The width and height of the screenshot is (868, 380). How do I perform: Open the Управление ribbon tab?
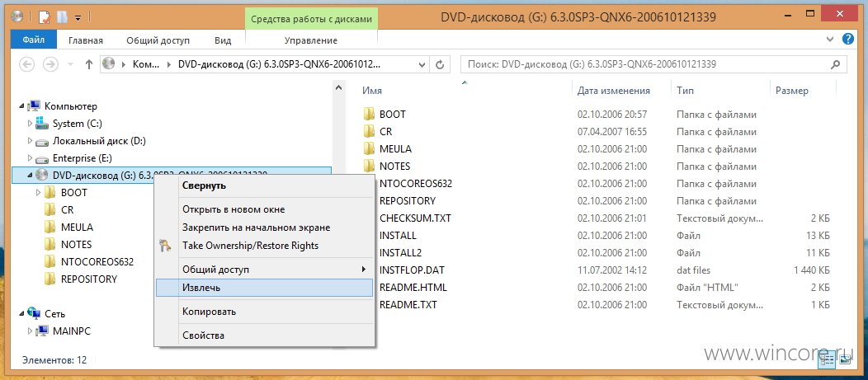point(310,40)
